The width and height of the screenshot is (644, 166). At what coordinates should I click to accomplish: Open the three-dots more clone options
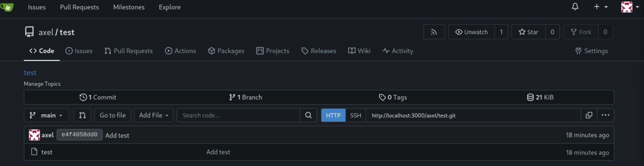point(605,115)
